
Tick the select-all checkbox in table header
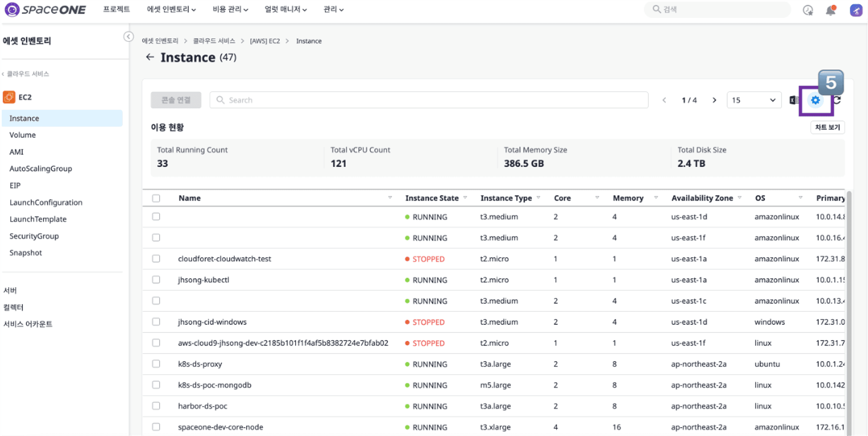pyautogui.click(x=156, y=198)
